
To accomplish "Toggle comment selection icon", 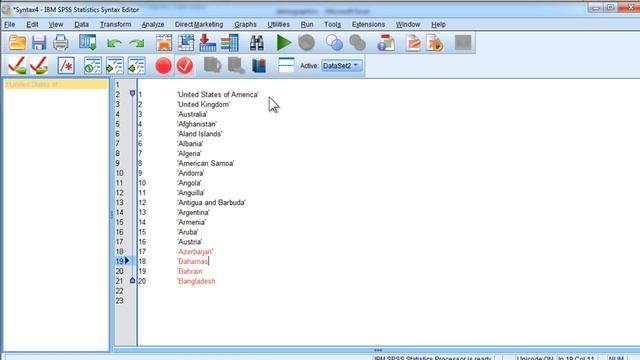I will click(66, 65).
